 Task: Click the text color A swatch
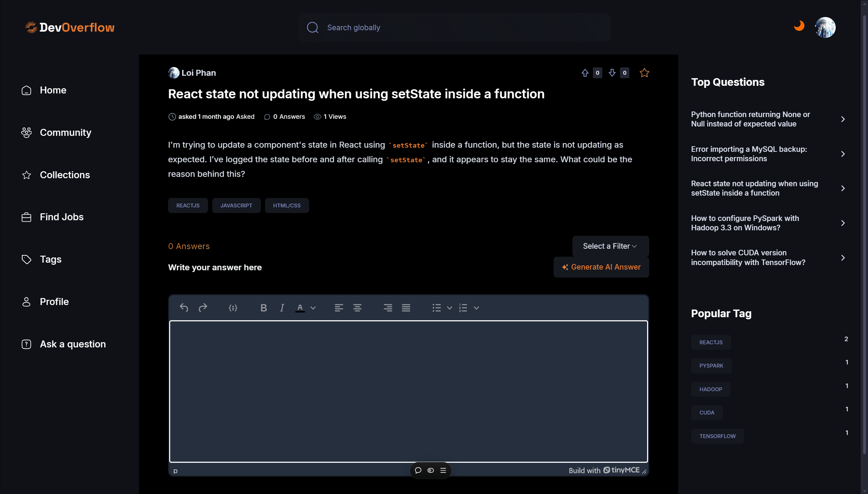pyautogui.click(x=300, y=308)
